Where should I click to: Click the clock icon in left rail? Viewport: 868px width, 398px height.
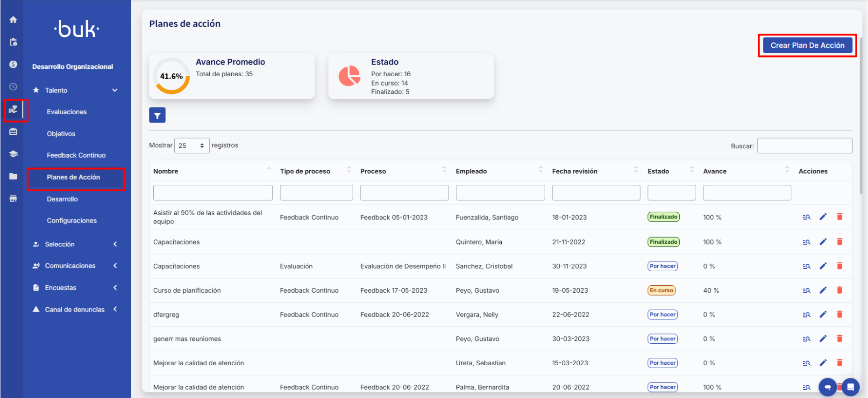13,87
